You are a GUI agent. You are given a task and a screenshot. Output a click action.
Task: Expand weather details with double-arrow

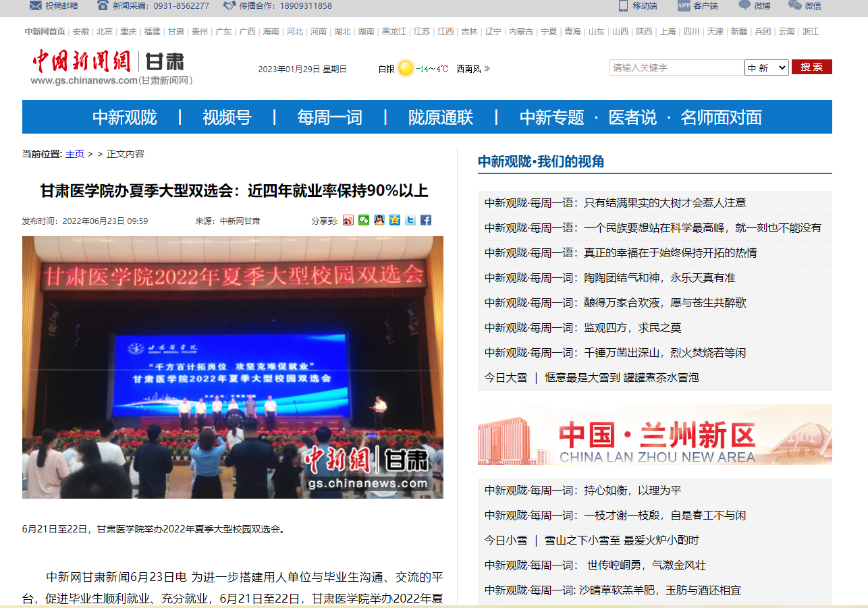coord(487,69)
